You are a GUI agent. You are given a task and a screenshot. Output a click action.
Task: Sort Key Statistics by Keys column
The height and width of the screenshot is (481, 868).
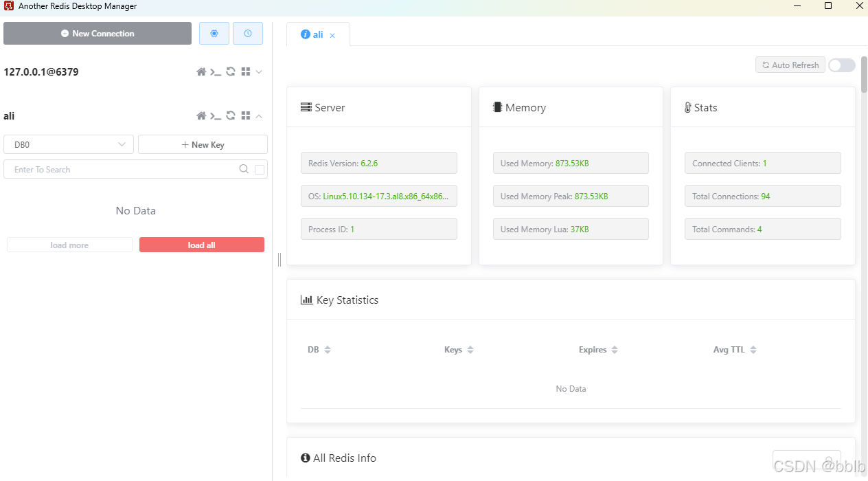470,350
